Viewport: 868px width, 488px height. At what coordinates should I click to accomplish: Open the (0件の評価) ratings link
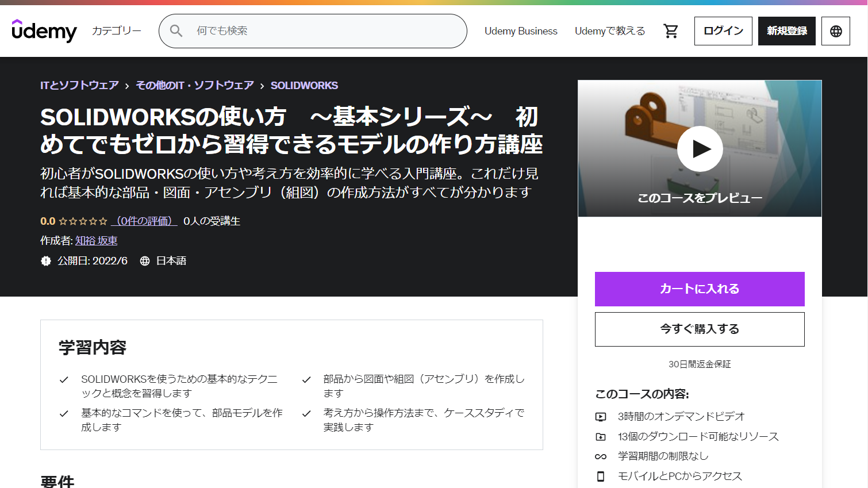[x=144, y=221]
